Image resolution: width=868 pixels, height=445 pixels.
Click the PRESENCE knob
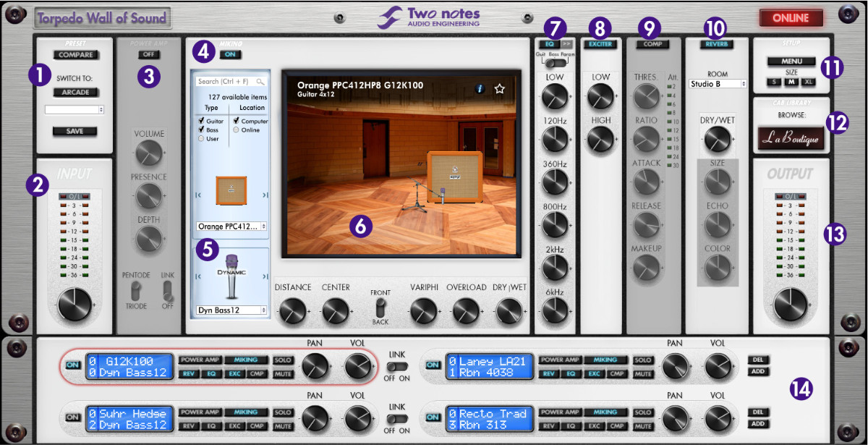(x=148, y=195)
